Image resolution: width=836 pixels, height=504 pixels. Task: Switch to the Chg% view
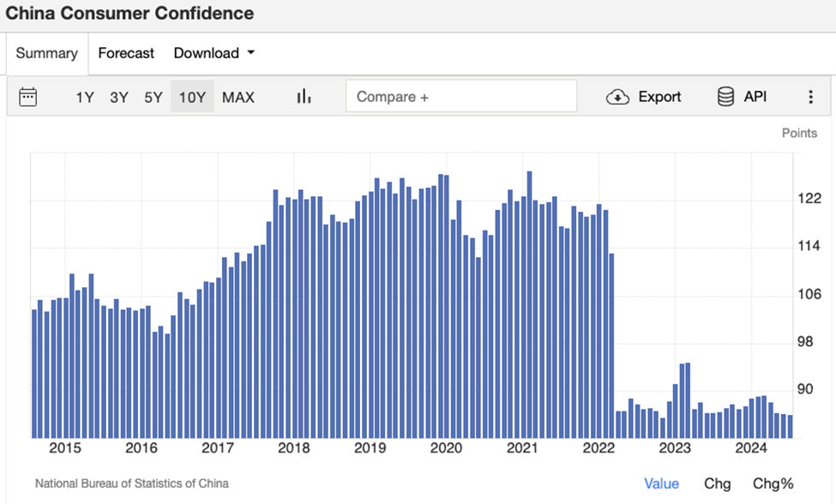pos(773,483)
